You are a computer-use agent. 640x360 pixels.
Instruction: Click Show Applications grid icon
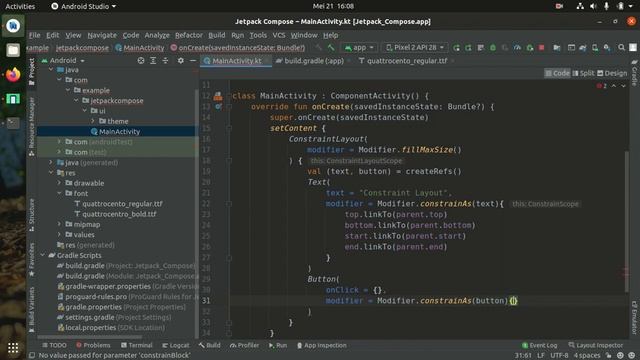point(13,348)
